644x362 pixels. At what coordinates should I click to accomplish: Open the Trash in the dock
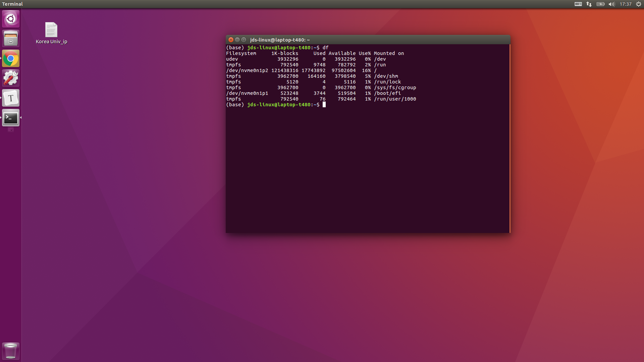click(x=11, y=351)
